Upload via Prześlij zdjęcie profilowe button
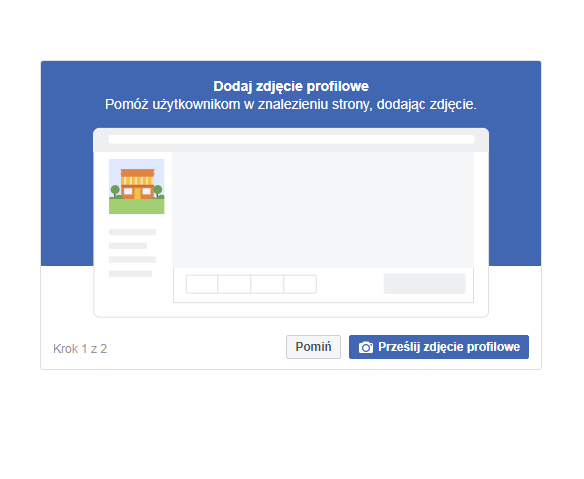The height and width of the screenshot is (479, 584). pyautogui.click(x=439, y=347)
